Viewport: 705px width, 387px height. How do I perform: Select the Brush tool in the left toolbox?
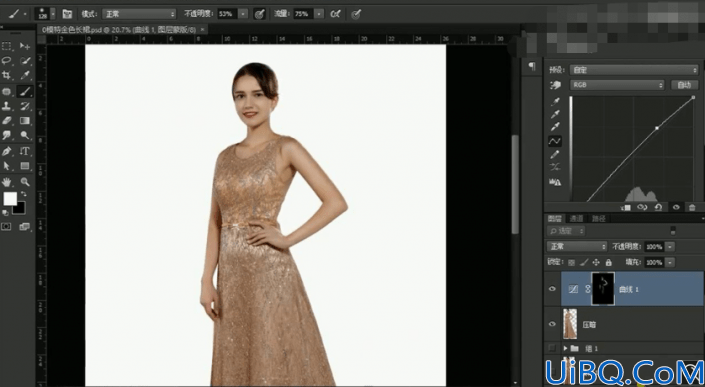point(25,92)
